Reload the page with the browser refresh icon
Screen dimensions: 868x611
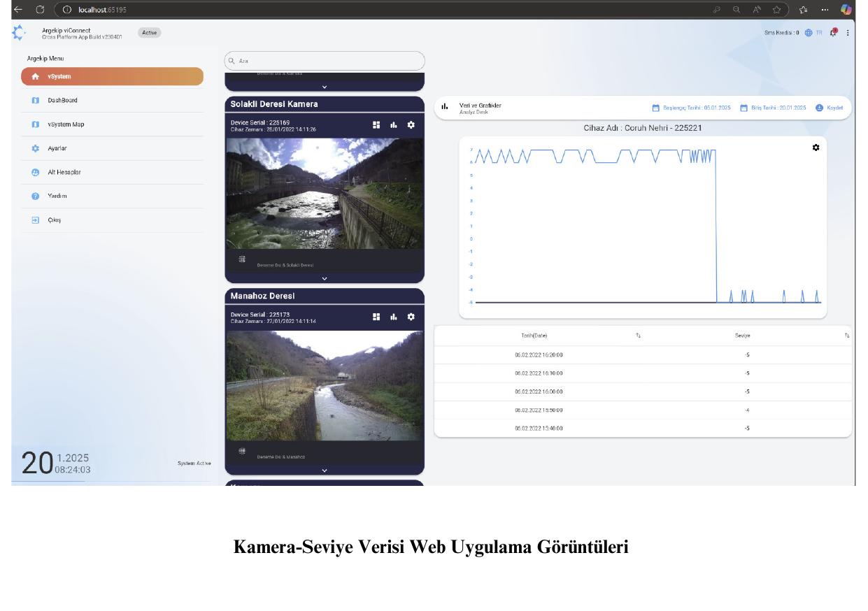coord(40,10)
